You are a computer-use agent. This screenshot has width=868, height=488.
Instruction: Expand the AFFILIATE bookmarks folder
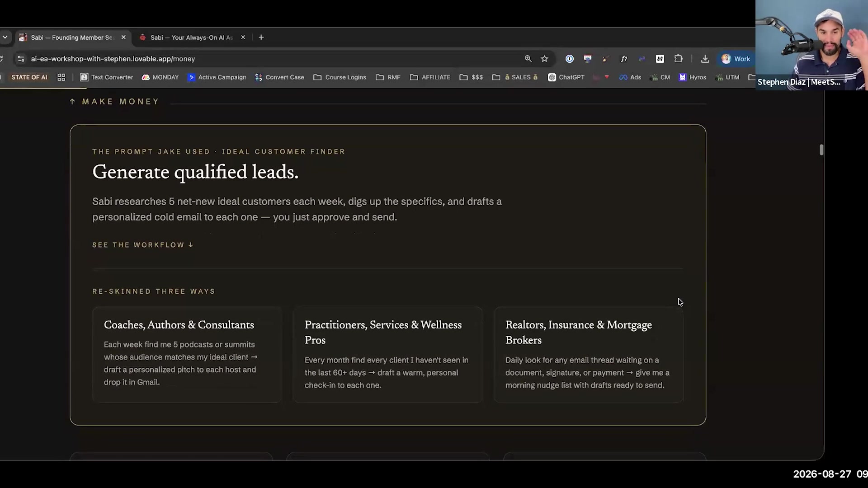430,77
